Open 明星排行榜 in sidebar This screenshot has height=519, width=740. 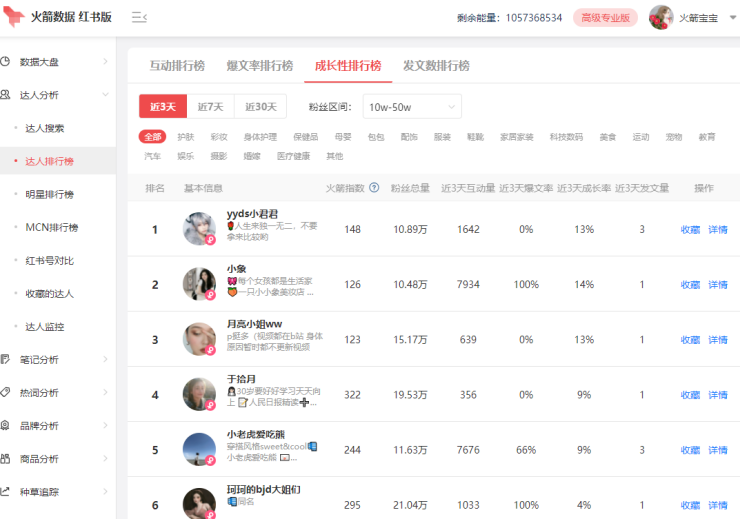tap(49, 194)
